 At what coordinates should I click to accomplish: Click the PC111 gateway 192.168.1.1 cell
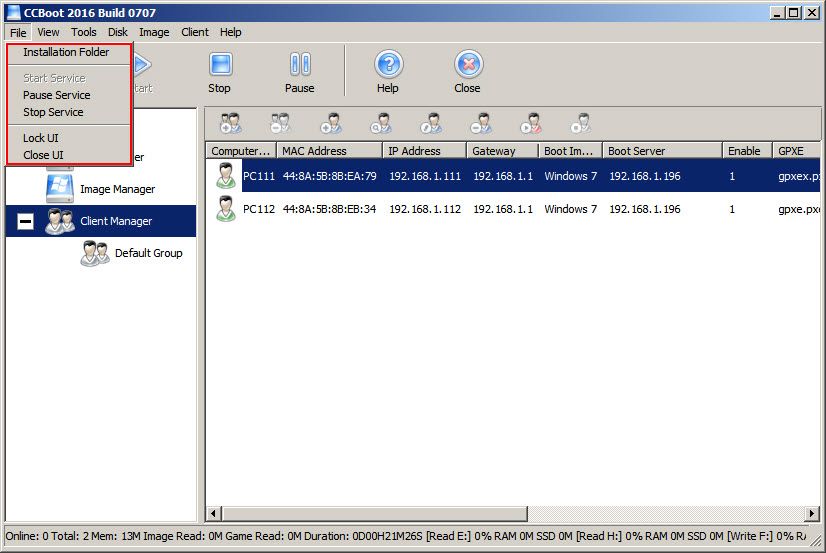point(503,176)
